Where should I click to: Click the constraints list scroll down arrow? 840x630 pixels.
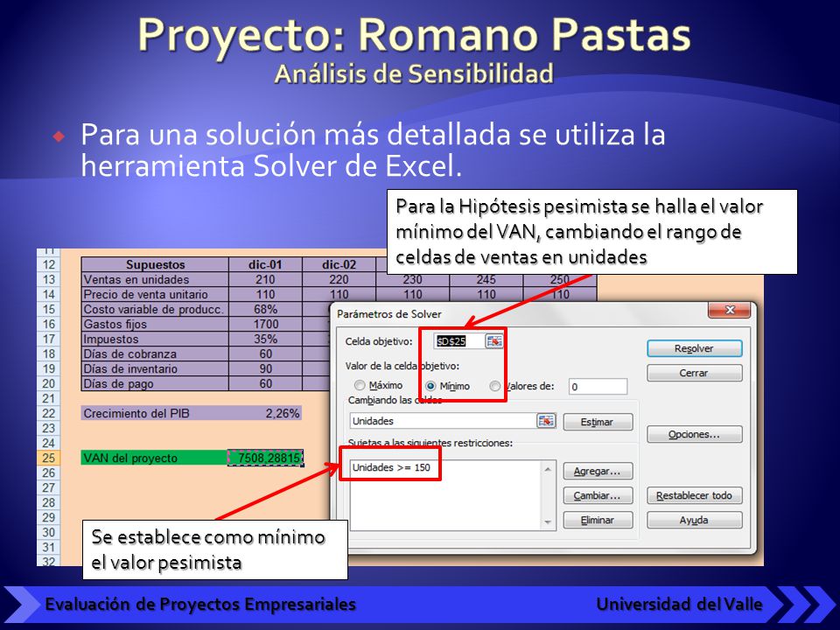click(x=548, y=521)
